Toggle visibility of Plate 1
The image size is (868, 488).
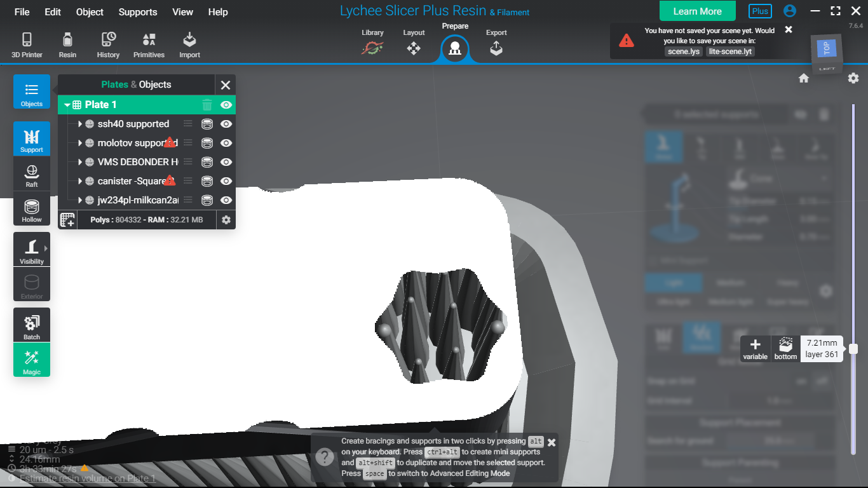click(226, 105)
